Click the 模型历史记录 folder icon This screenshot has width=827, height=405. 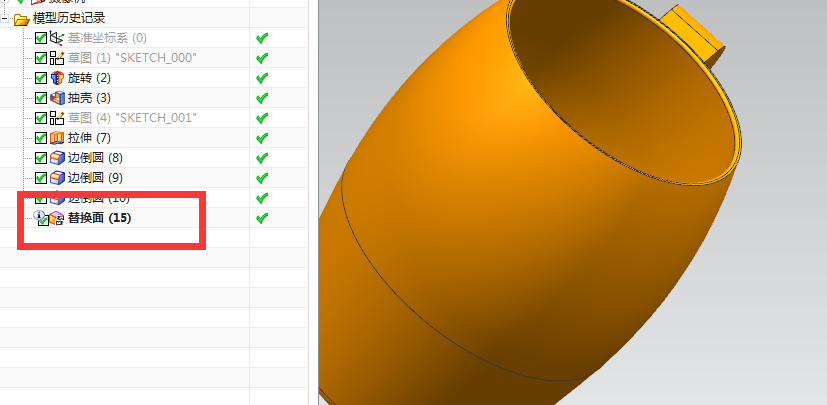coord(21,20)
